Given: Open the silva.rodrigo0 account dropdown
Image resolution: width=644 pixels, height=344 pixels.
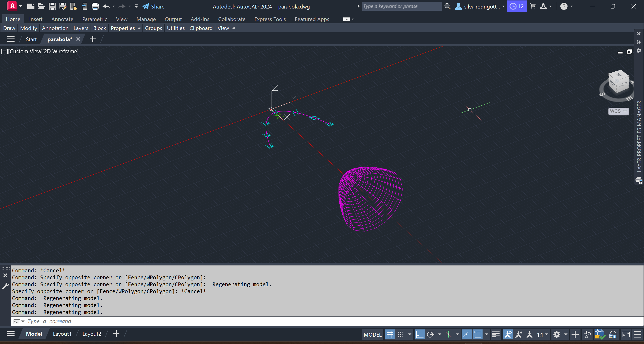Looking at the screenshot, I should 479,6.
